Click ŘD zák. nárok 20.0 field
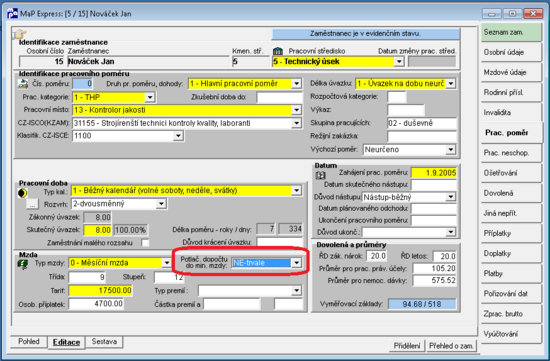Screen dimensions: 550x361 coord(376,256)
